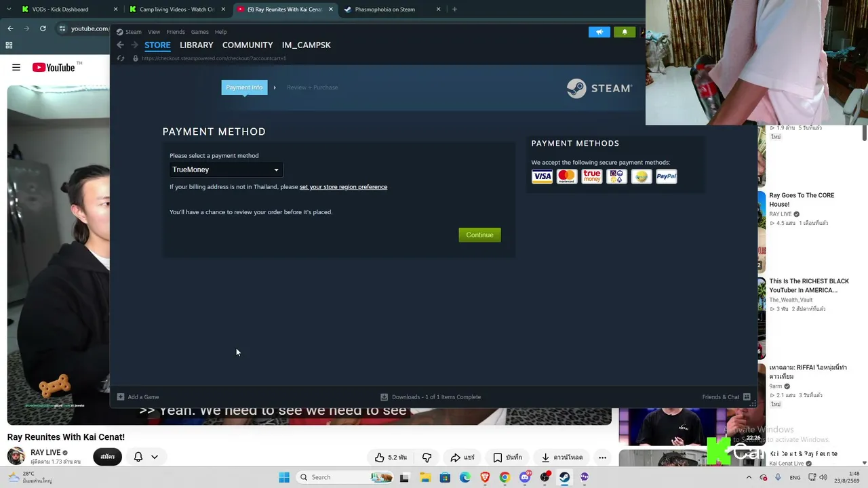Image resolution: width=868 pixels, height=488 pixels.
Task: Reload the YouTube page in browser
Action: pos(43,28)
